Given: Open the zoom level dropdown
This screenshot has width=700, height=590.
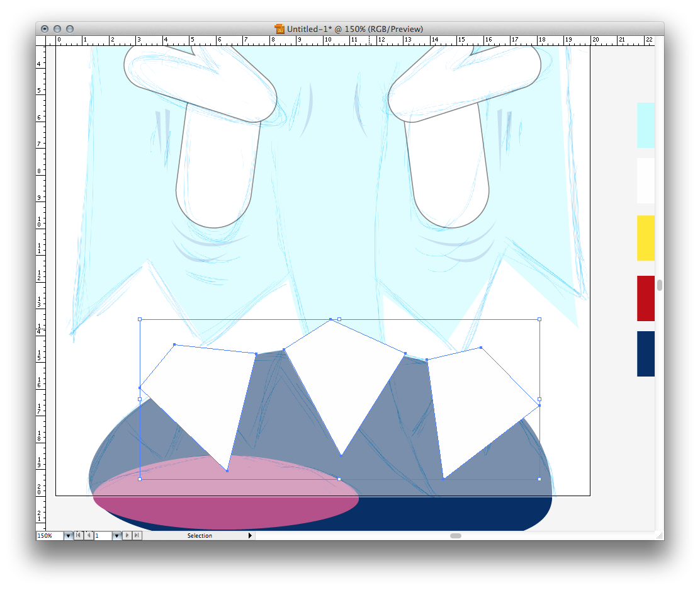Looking at the screenshot, I should click(68, 536).
